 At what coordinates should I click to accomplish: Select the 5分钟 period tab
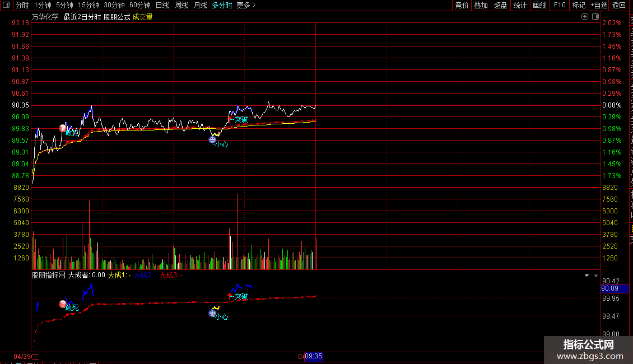tap(64, 5)
